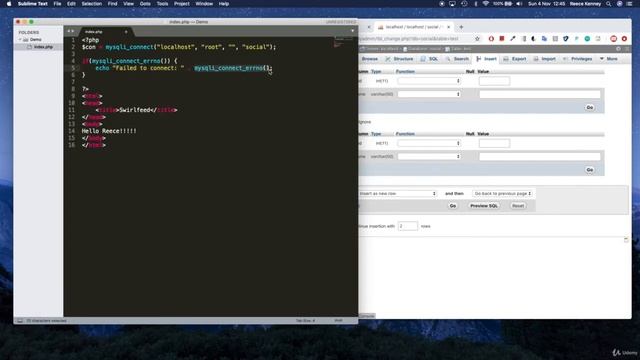This screenshot has height=360, width=640.
Task: Click the Sublime minimap preview
Action: (342, 41)
